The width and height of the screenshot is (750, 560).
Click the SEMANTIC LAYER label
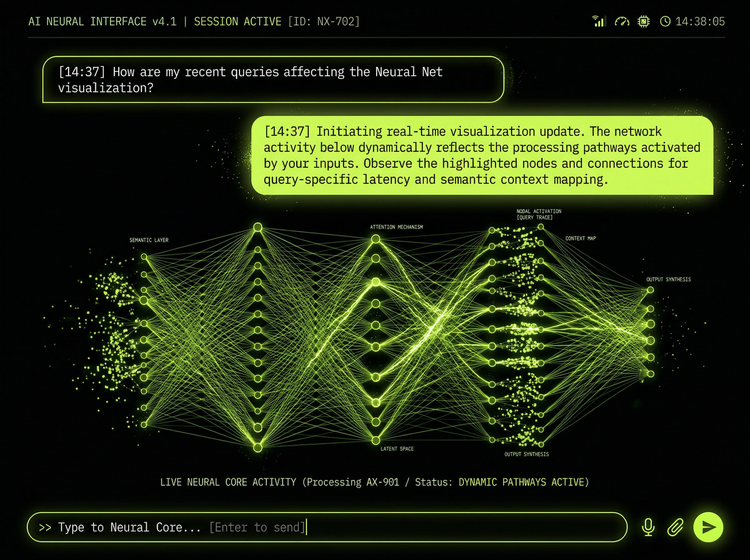coord(149,240)
